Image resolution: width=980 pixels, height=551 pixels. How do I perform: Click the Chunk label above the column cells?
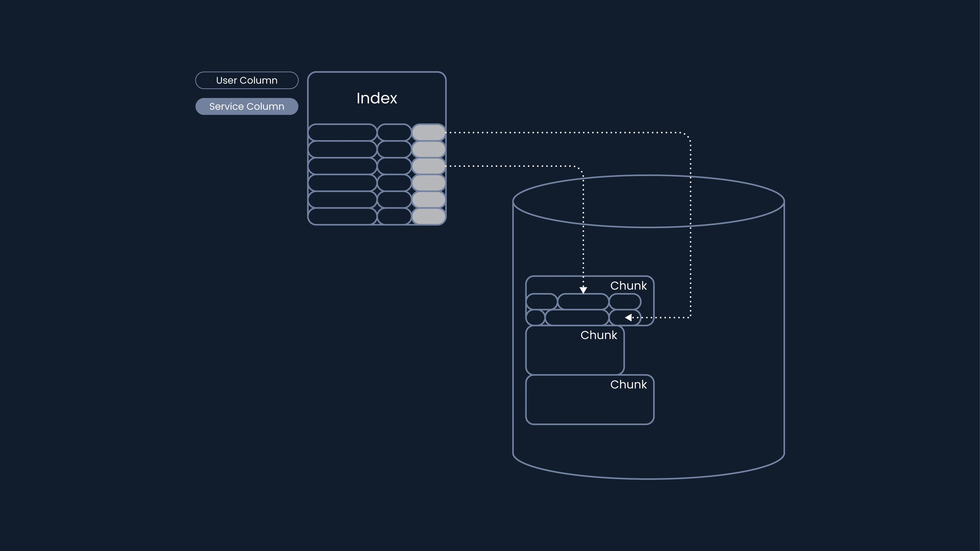pos(629,286)
